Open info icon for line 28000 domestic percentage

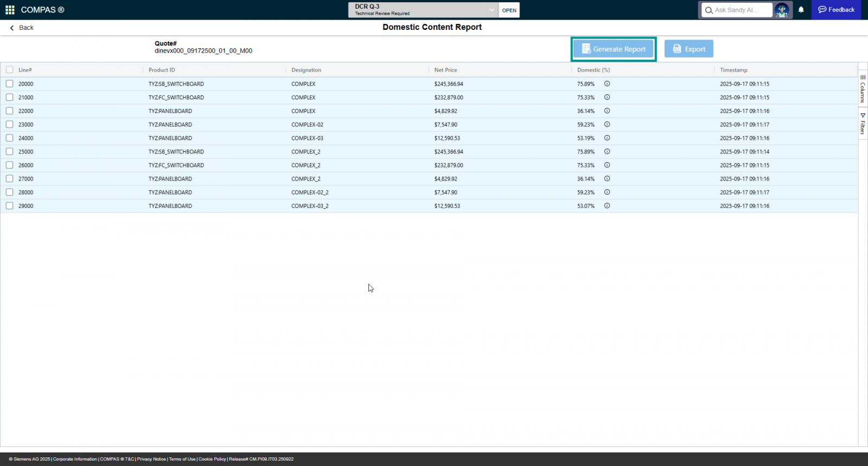(607, 192)
